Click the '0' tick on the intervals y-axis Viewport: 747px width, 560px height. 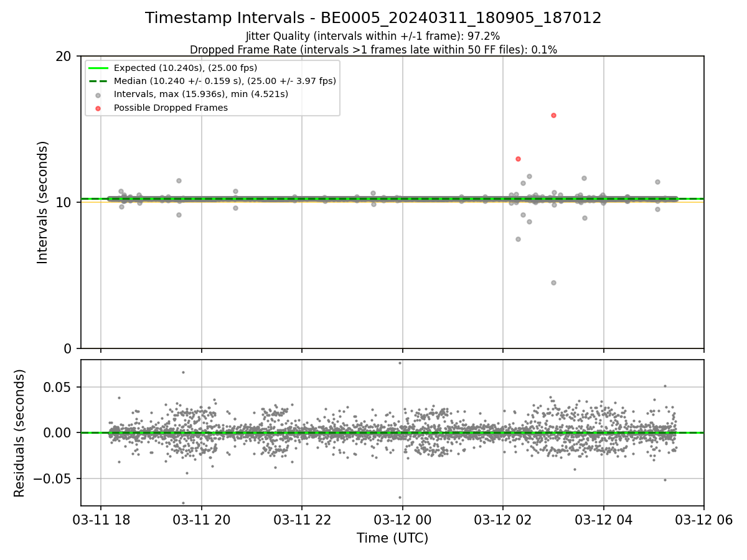67,348
